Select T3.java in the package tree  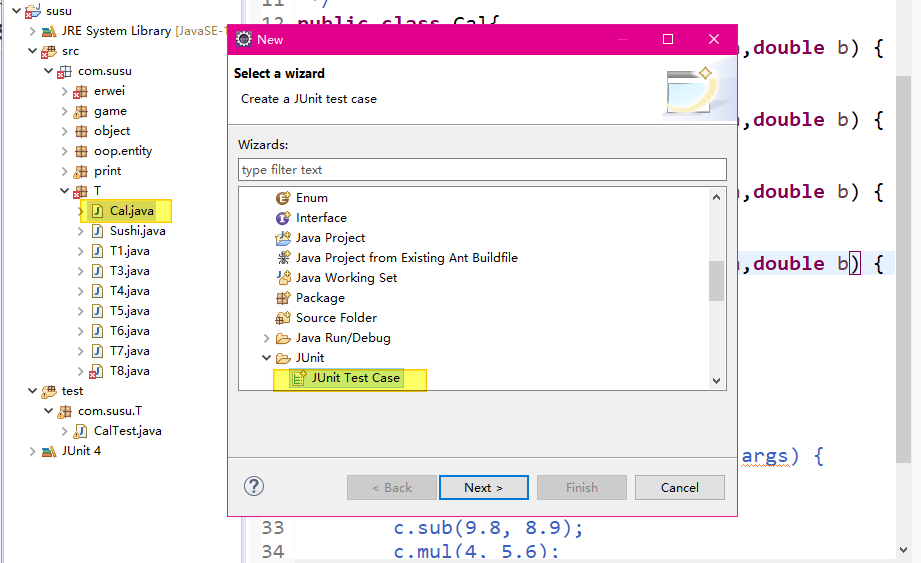pos(130,271)
